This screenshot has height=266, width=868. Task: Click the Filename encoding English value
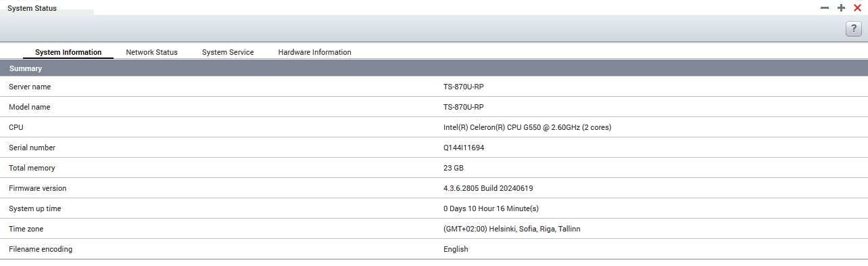point(456,249)
